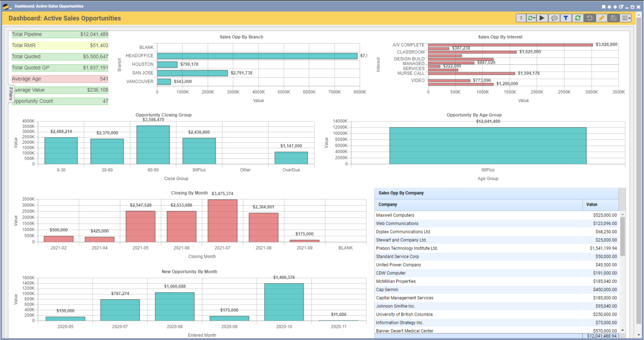The image size is (644, 340).
Task: Open dashboard in a new window icon
Action: coord(621,7)
